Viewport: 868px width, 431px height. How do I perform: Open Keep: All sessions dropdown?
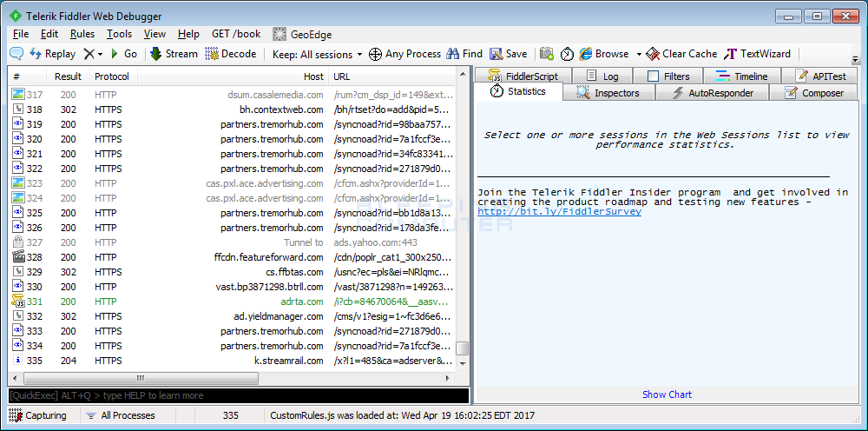pos(318,54)
